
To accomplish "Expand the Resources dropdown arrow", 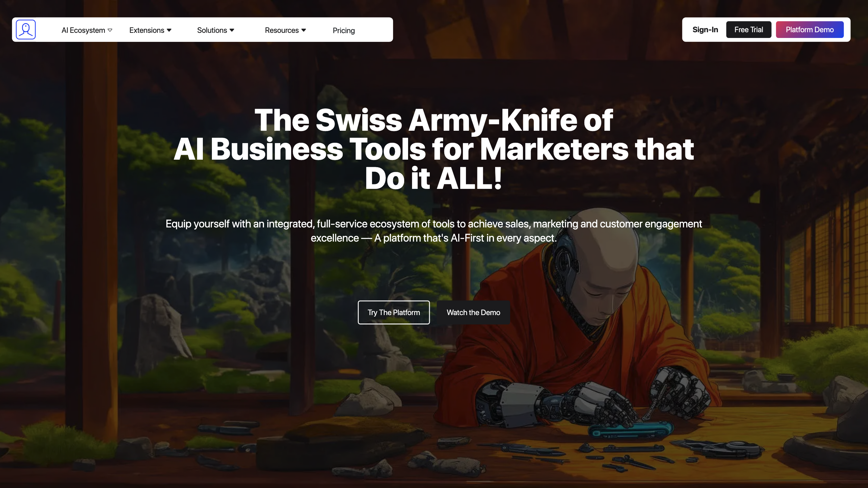I will click(x=303, y=30).
